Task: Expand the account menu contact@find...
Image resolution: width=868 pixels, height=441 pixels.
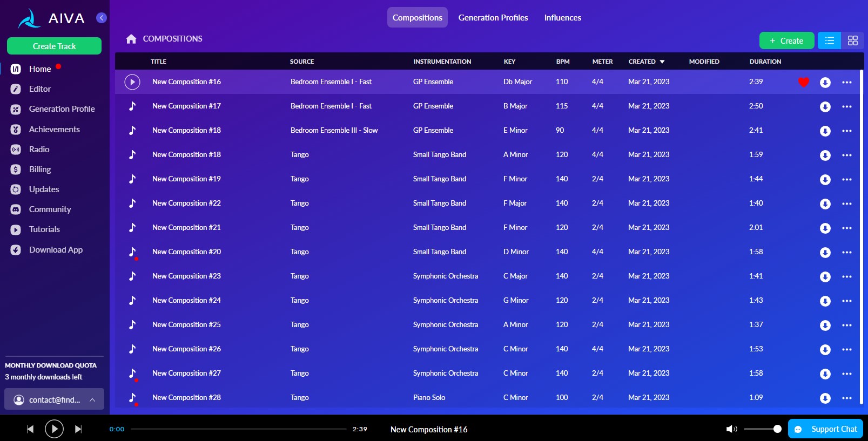Action: click(54, 399)
